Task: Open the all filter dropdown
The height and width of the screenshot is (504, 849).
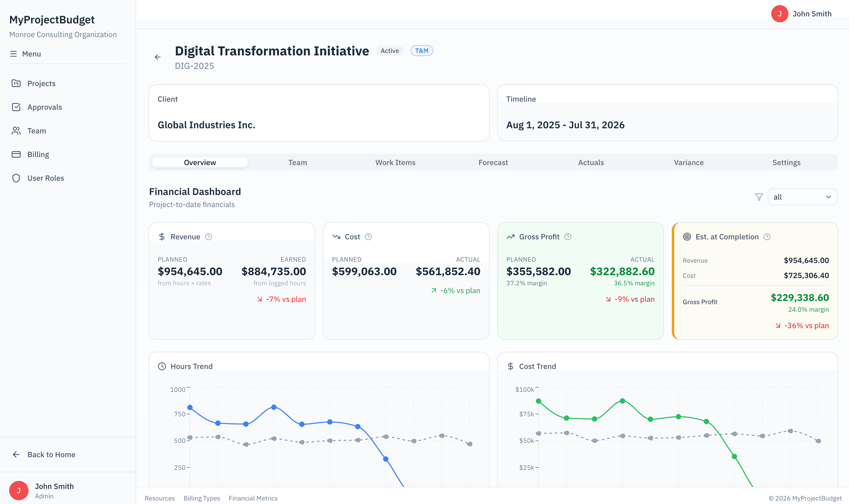Action: coord(802,197)
